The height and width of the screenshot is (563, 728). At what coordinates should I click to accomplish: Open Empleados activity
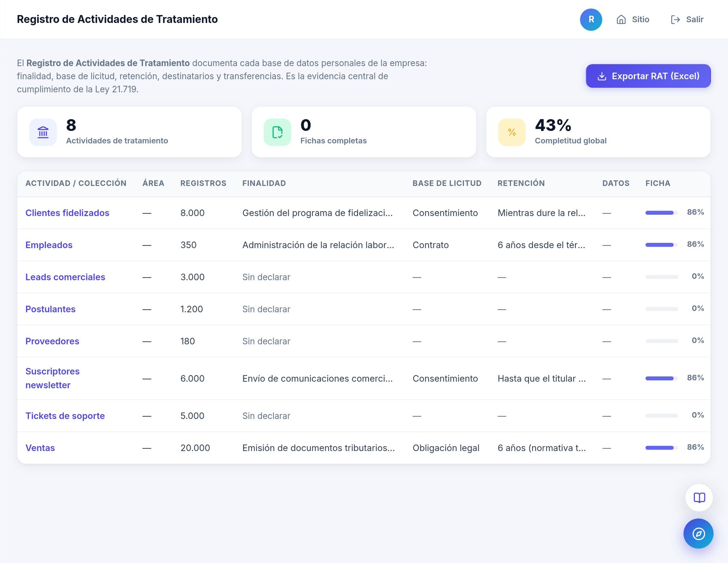(x=49, y=245)
